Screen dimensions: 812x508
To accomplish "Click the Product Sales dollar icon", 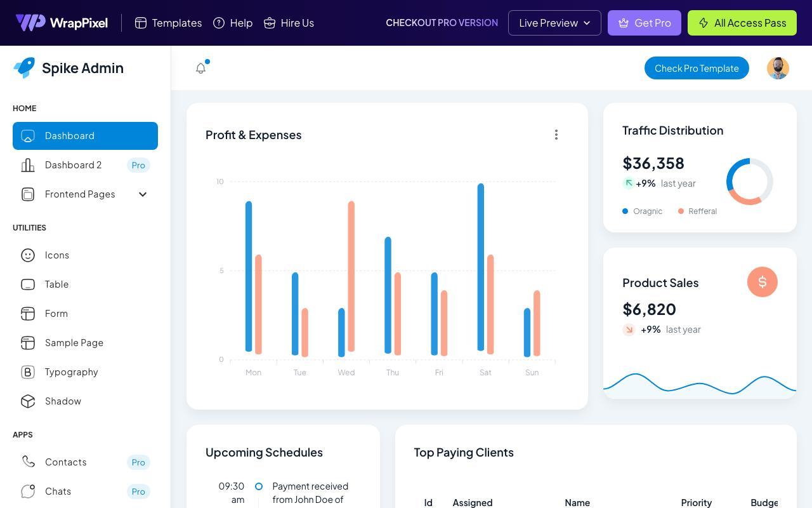I will [763, 282].
